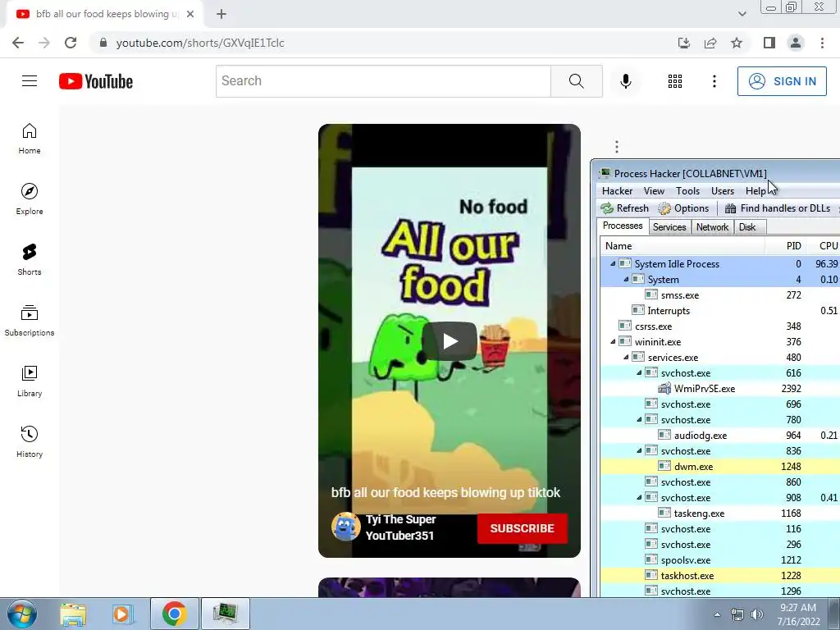Open Windows Media Player from taskbar
The height and width of the screenshot is (630, 840).
pyautogui.click(x=122, y=614)
